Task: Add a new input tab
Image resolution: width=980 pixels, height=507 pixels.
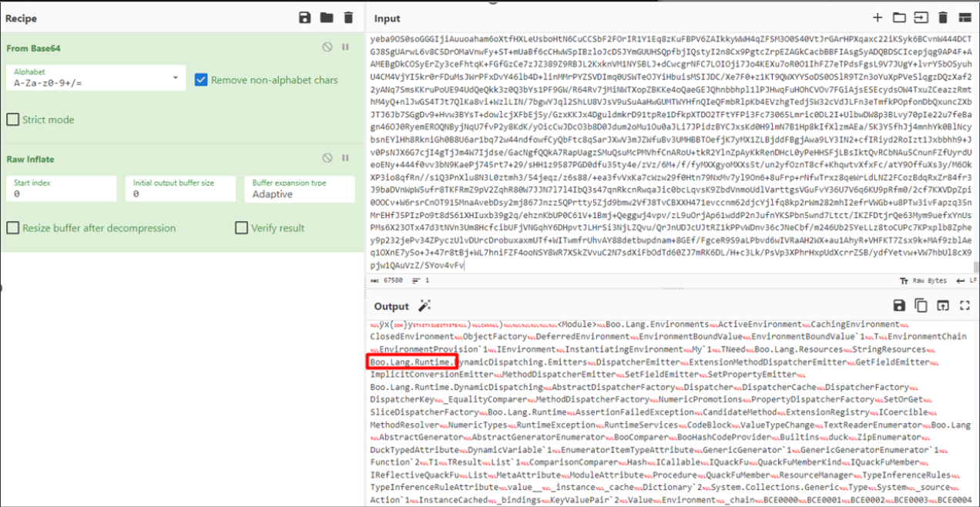Action: 877,18
